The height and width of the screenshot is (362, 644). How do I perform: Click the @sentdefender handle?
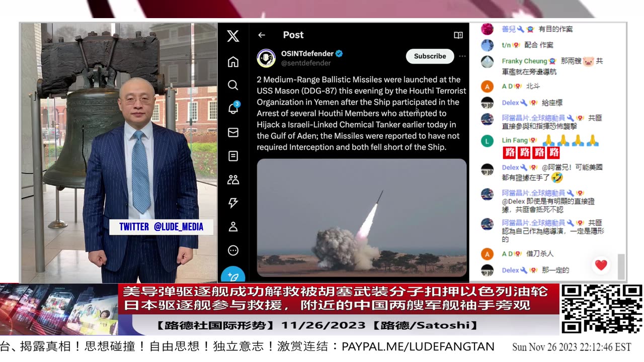coord(306,63)
